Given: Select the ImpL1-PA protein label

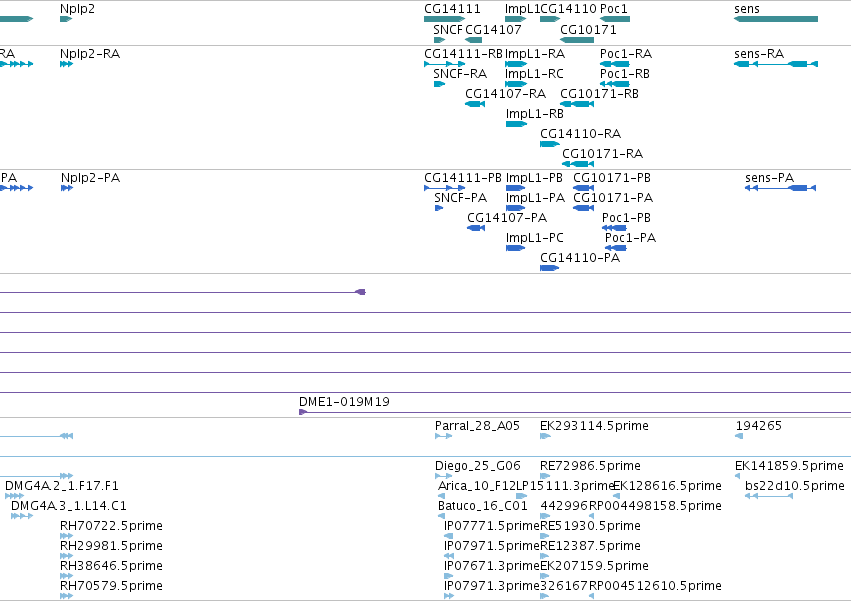Looking at the screenshot, I should coord(536,198).
